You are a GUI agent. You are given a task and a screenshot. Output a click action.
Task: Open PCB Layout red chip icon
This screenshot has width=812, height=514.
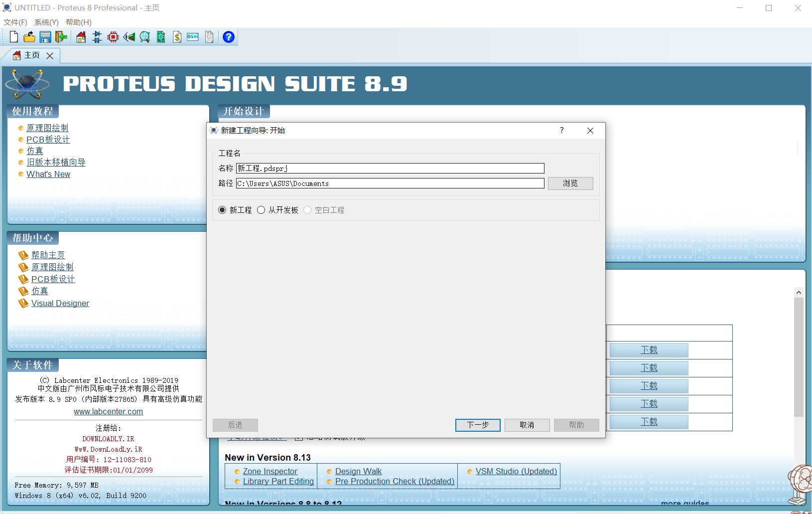(x=113, y=37)
